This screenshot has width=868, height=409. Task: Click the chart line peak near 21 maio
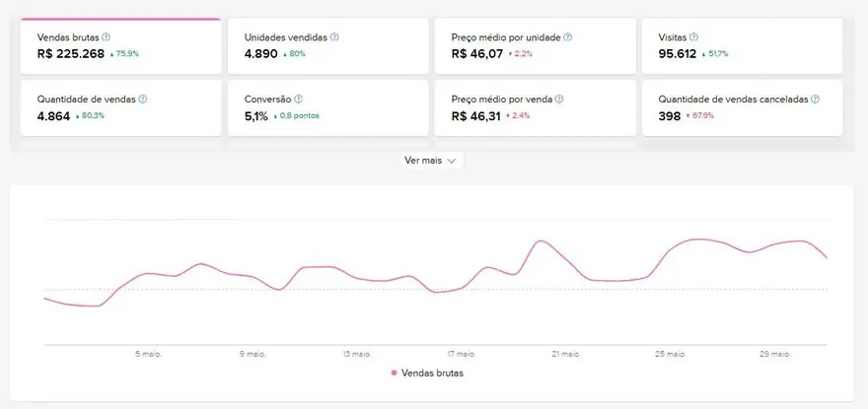pos(541,240)
